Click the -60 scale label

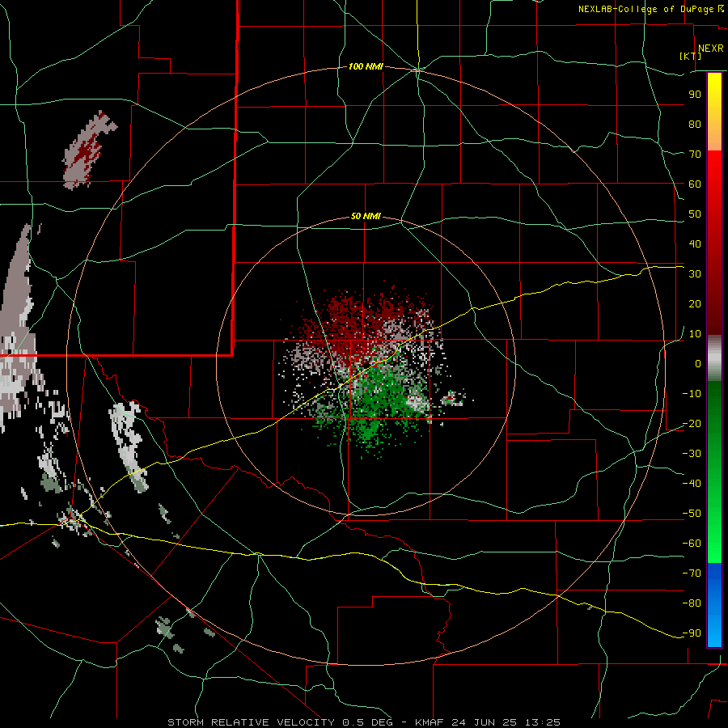(x=692, y=544)
